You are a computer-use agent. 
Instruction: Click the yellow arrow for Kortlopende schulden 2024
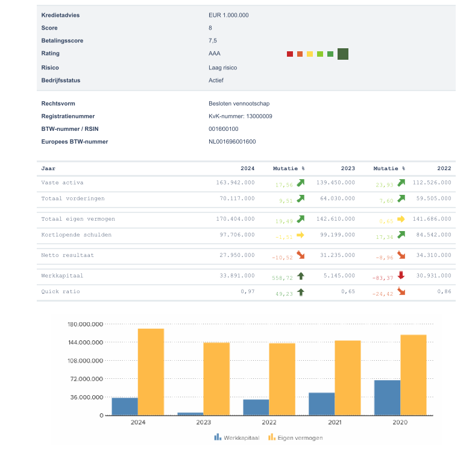(x=300, y=235)
